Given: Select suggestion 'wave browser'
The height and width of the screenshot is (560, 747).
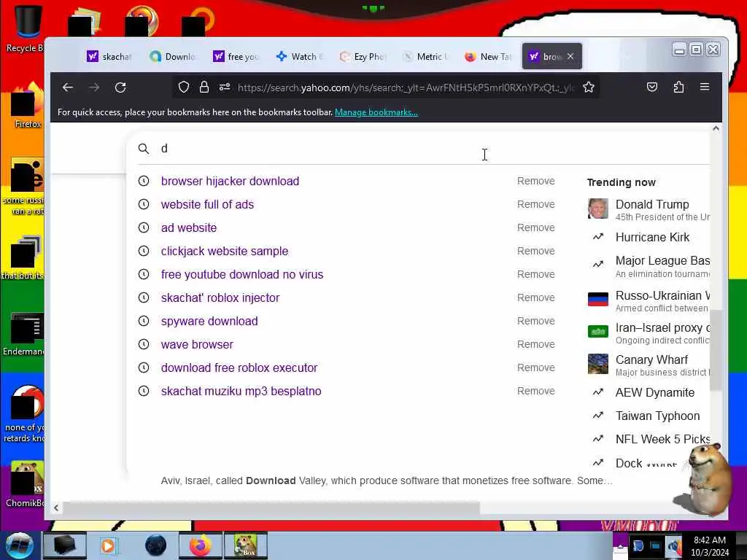Looking at the screenshot, I should point(197,344).
